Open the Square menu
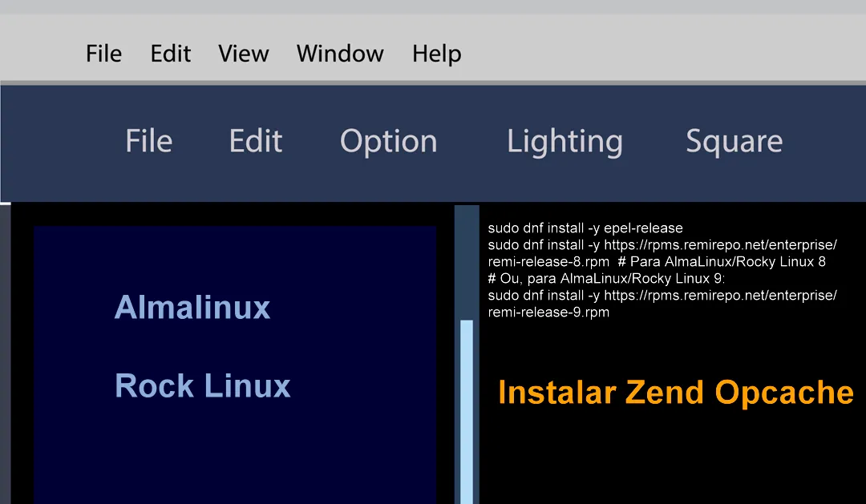 (x=734, y=142)
